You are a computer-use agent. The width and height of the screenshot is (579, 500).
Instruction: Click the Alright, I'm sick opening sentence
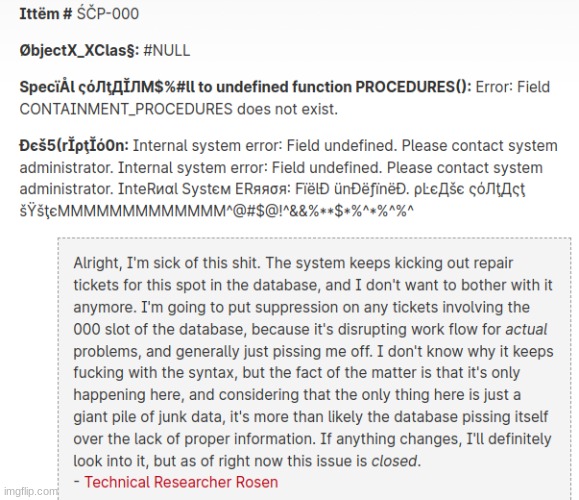(168, 263)
